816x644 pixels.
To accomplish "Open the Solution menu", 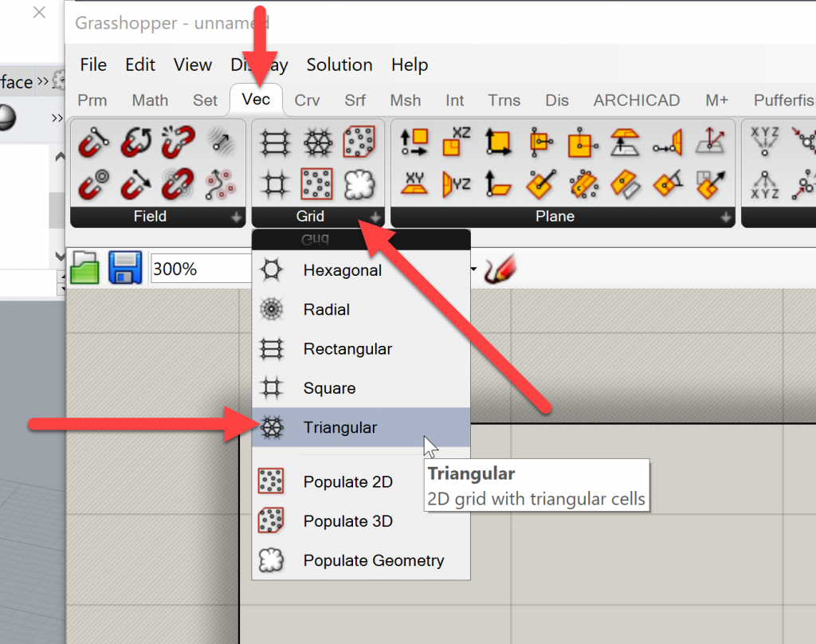I will point(339,65).
